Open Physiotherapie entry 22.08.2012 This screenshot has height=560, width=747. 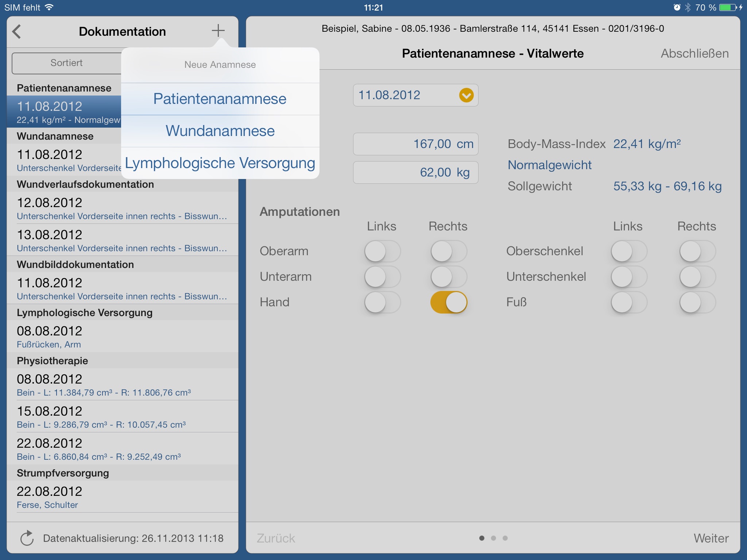click(x=123, y=448)
